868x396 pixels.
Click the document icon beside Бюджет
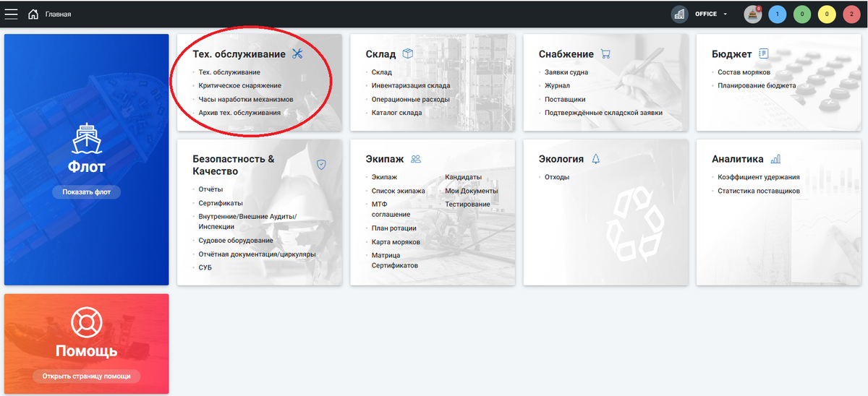[763, 53]
